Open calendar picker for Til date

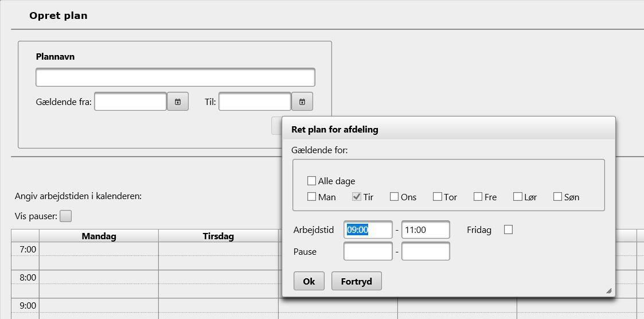click(302, 102)
